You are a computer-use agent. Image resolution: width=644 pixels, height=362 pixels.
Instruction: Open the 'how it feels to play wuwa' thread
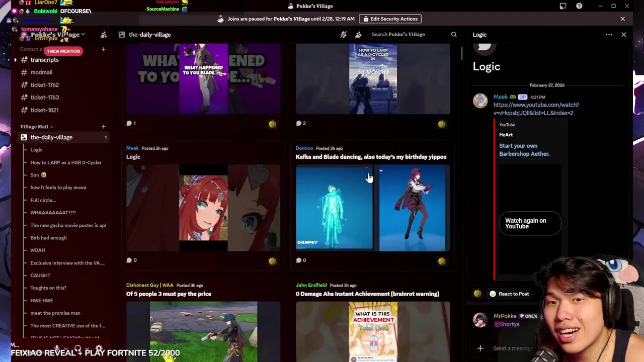[x=58, y=188]
